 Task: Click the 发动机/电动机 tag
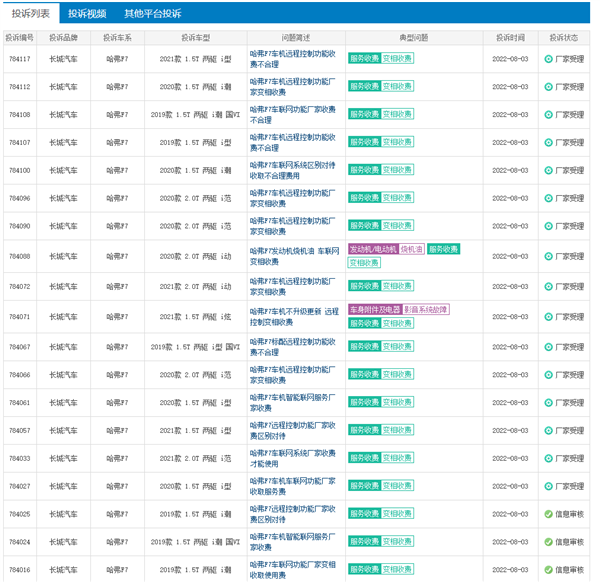(x=372, y=248)
